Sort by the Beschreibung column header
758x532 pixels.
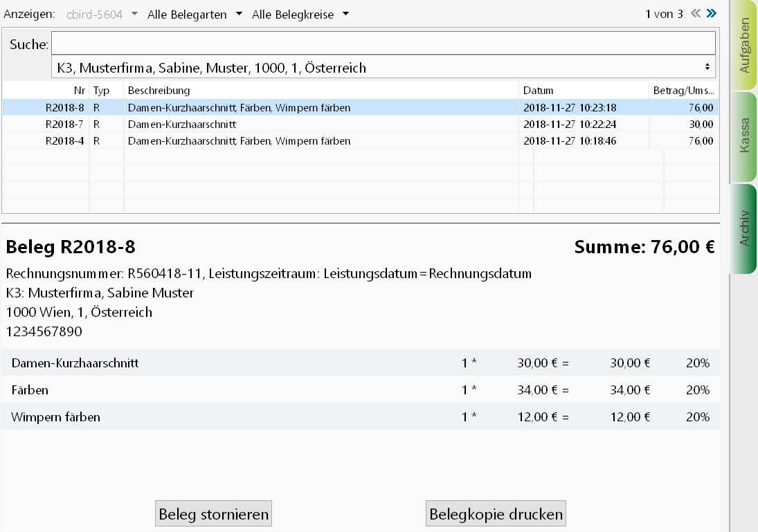[x=321, y=91]
